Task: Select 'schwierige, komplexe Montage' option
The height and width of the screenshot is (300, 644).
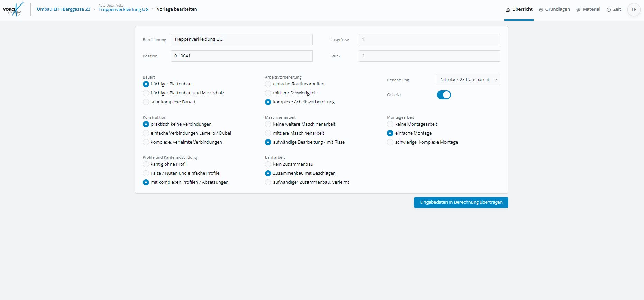Action: [390, 142]
